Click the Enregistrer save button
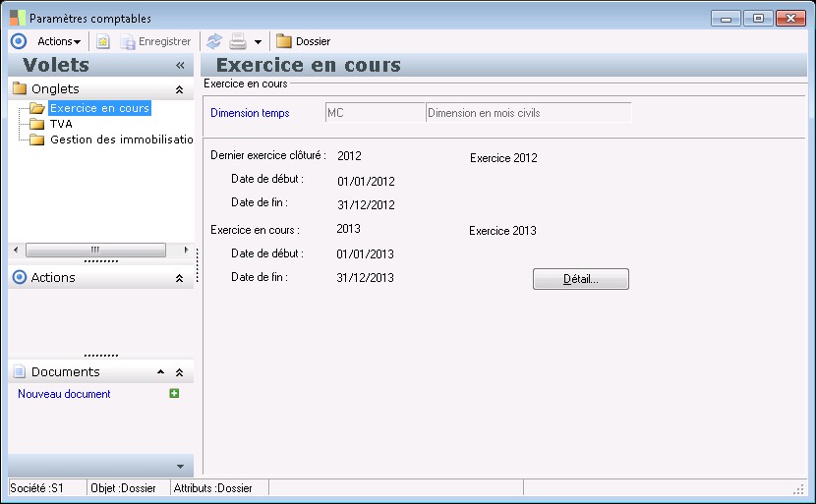816x504 pixels. pyautogui.click(x=155, y=41)
